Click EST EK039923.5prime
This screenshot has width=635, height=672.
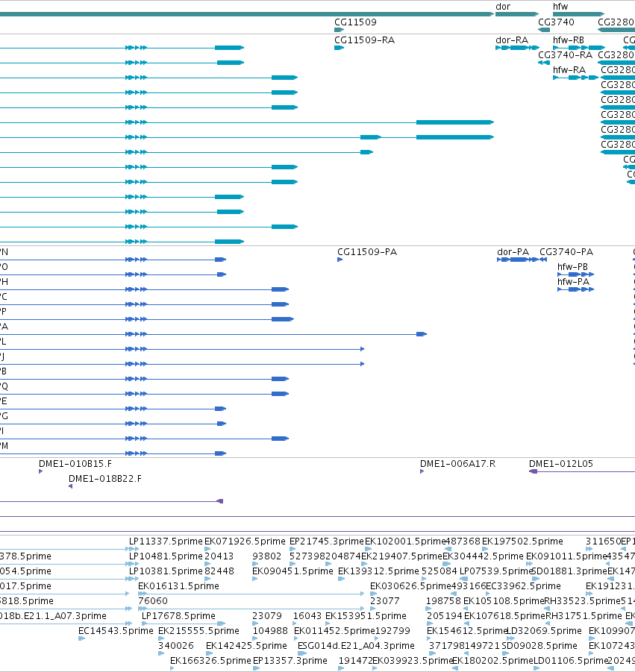coord(413,661)
